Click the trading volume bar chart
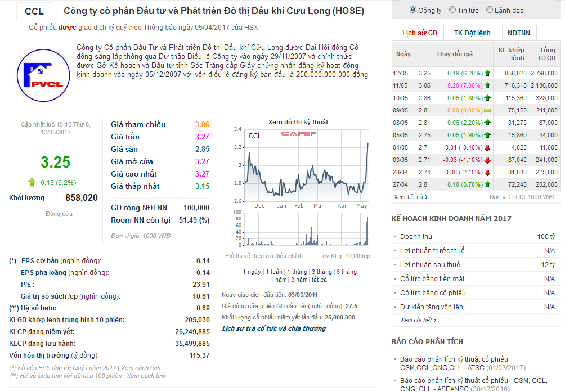This screenshot has height=392, width=565. click(x=307, y=229)
